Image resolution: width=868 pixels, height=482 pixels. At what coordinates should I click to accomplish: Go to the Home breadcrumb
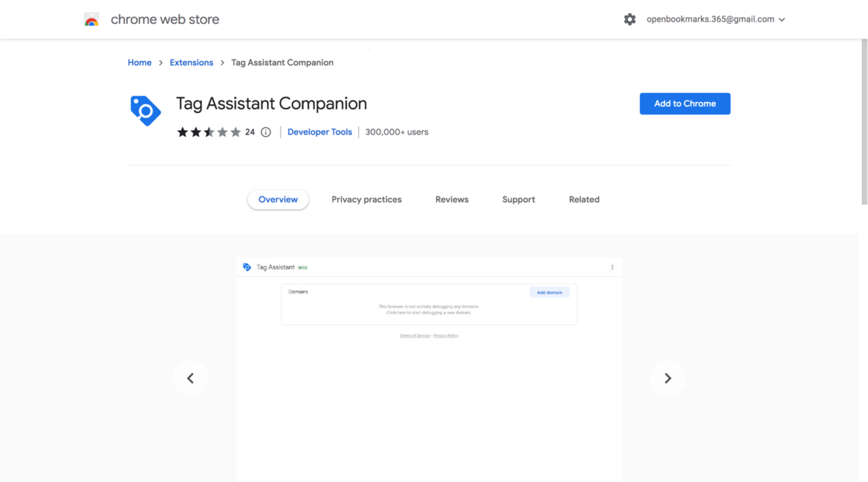pos(140,63)
